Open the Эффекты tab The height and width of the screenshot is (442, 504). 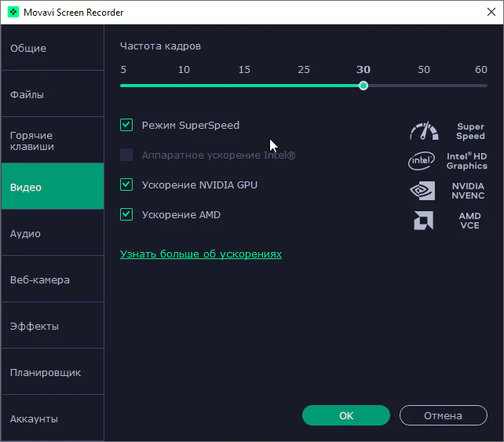[53, 326]
